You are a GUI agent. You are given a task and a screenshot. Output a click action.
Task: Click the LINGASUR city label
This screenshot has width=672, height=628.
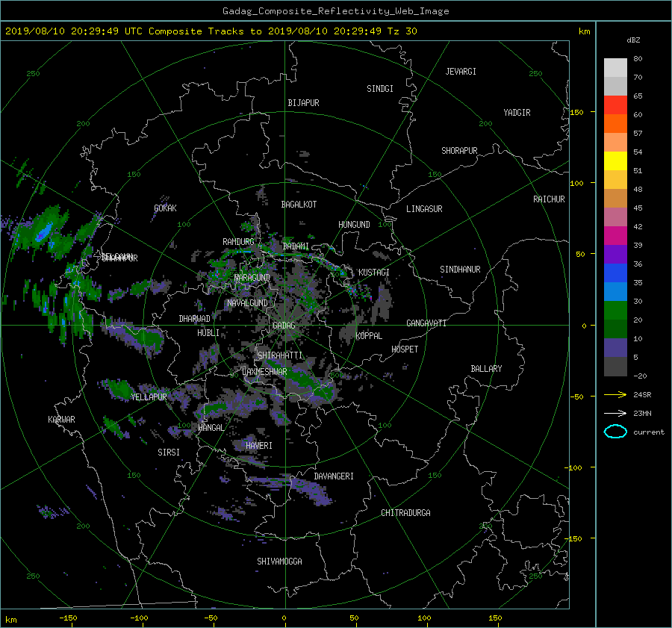pyautogui.click(x=424, y=209)
